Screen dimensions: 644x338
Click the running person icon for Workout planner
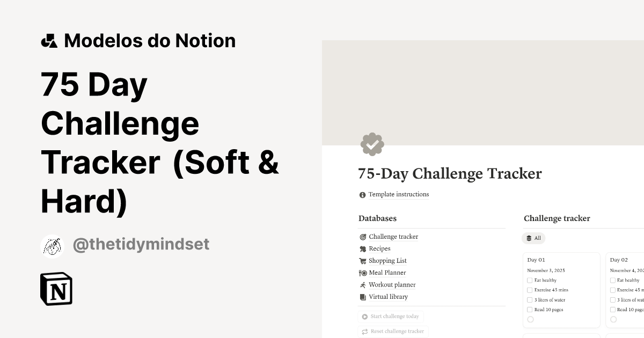362,284
